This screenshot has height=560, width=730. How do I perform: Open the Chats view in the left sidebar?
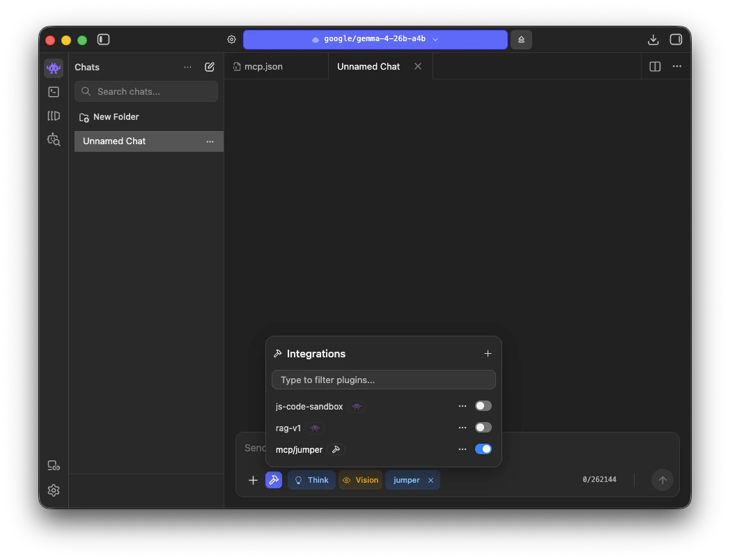pyautogui.click(x=54, y=68)
